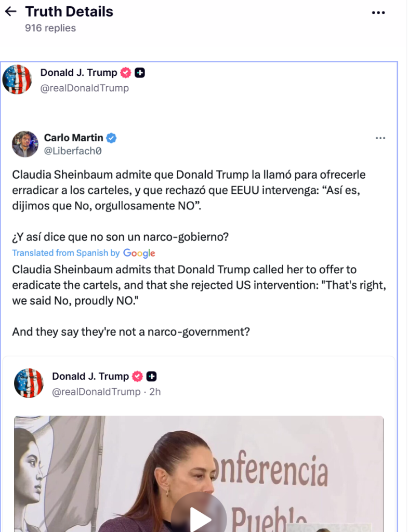Click the plus badge on the embedded post
This screenshot has width=408, height=532.
151,376
